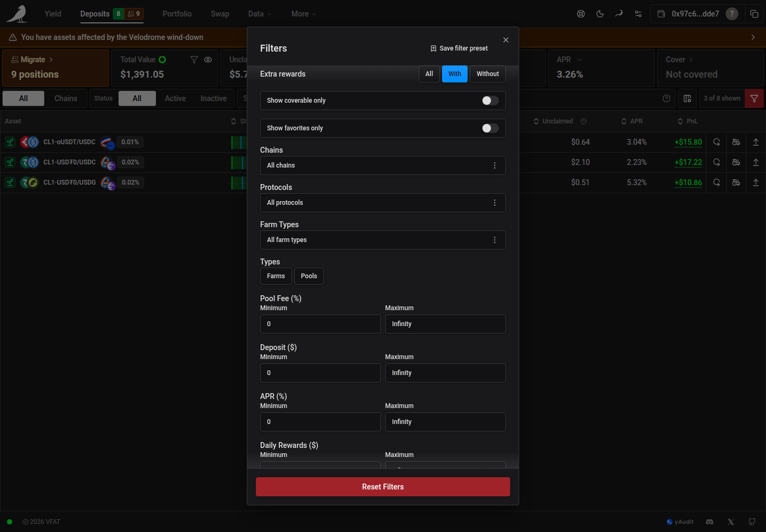Click the migrate icon for CL1-oUSDT/USDC row
Screen dimensions: 766x532
pos(736,142)
